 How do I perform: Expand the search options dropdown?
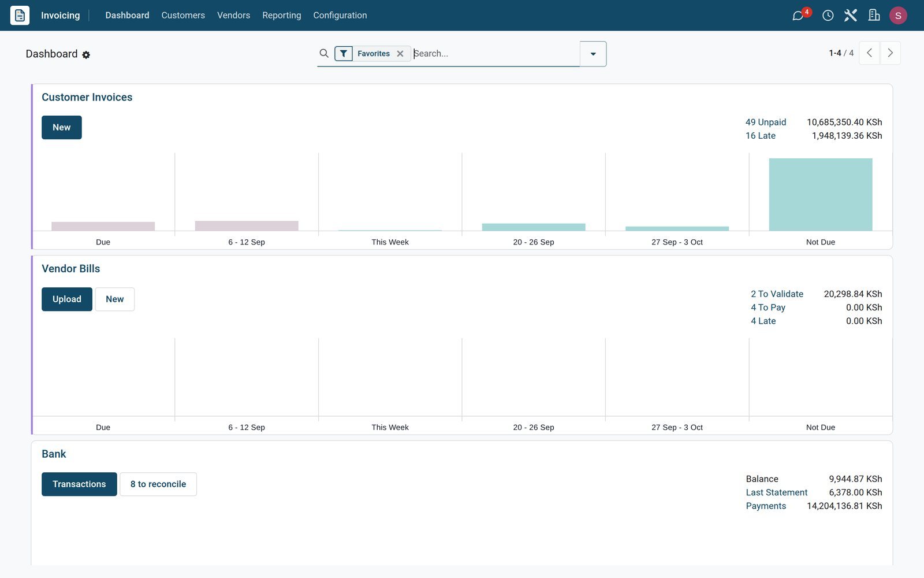[x=593, y=54]
